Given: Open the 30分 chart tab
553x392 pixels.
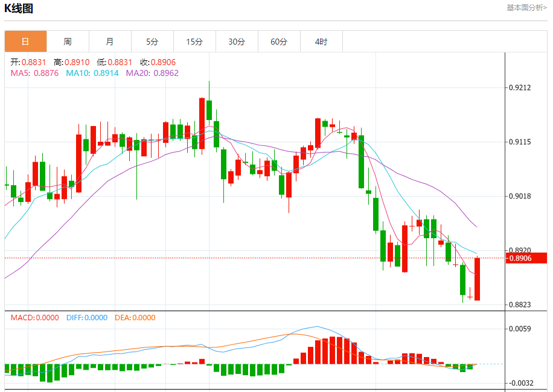Looking at the screenshot, I should coord(237,42).
